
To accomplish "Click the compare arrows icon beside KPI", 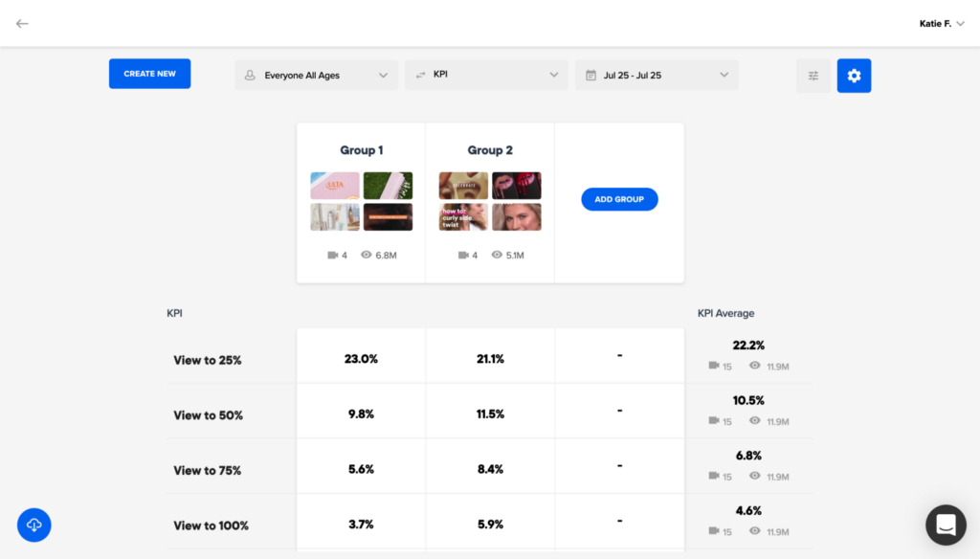I will pos(422,75).
